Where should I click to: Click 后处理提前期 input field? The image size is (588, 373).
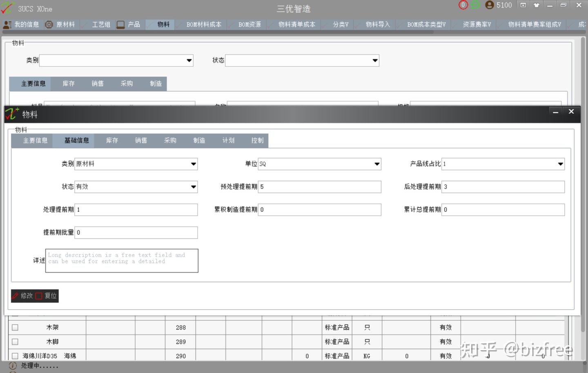point(503,187)
